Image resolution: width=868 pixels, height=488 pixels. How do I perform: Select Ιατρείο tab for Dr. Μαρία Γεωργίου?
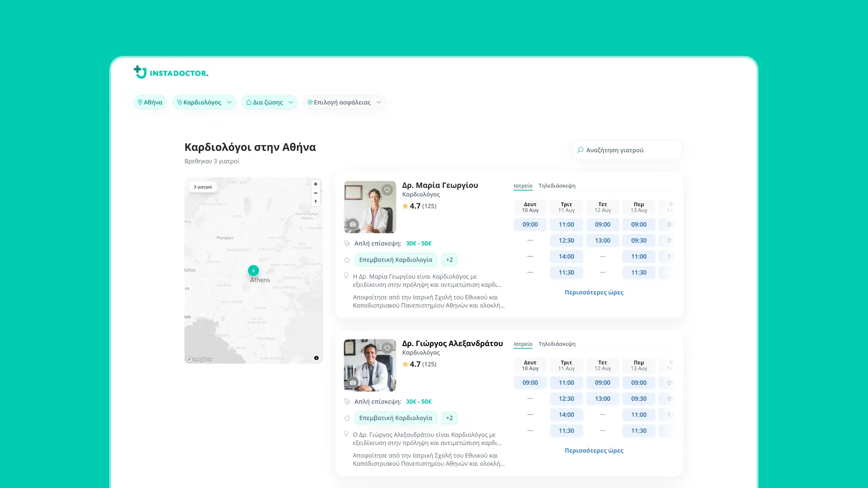coord(523,186)
